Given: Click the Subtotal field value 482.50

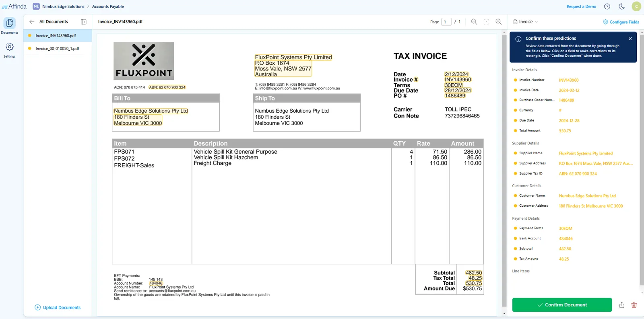Looking at the screenshot, I should point(565,249).
